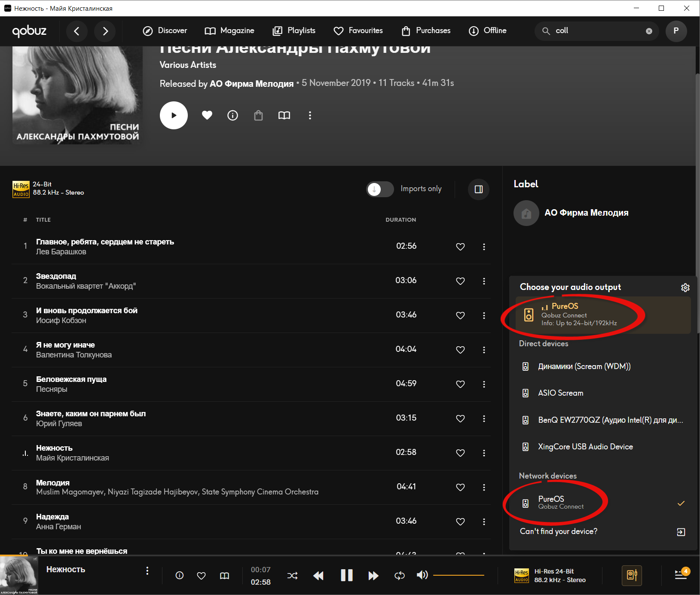Viewport: 700px width, 595px height.
Task: Click the album purchase bag icon
Action: click(x=258, y=115)
